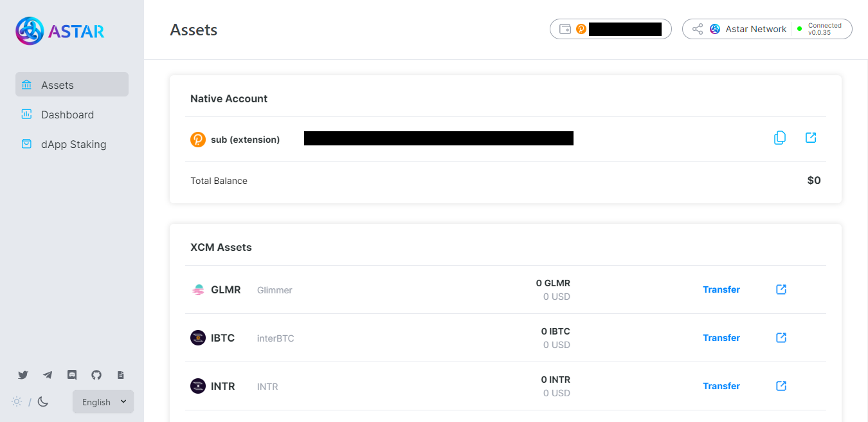Click Transfer for IBTC
Screen dimensions: 868x422
pyautogui.click(x=721, y=338)
